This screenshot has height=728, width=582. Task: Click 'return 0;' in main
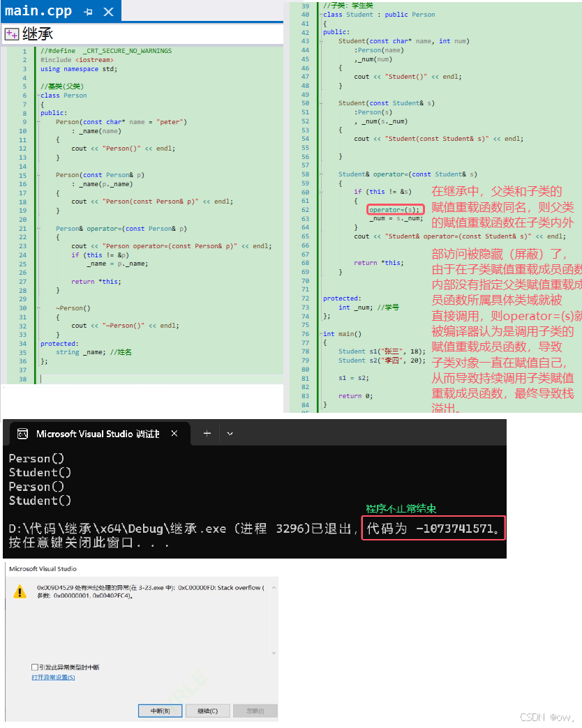click(x=355, y=396)
